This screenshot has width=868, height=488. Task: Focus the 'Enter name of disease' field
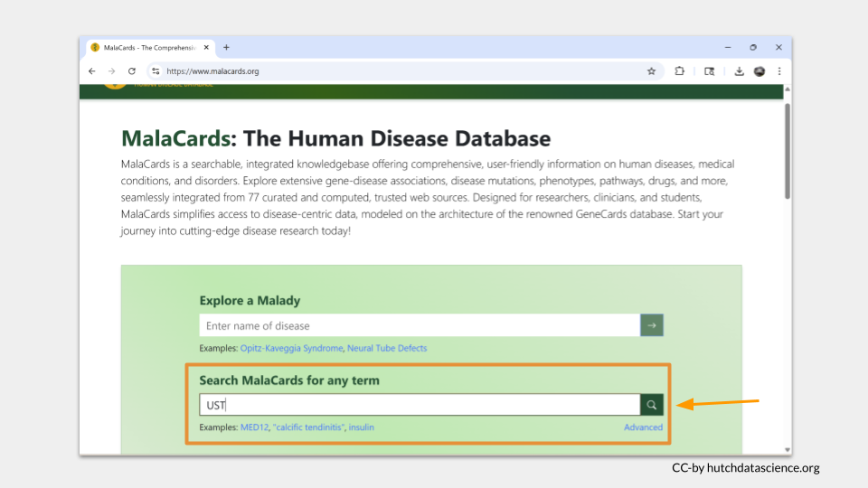tap(420, 325)
